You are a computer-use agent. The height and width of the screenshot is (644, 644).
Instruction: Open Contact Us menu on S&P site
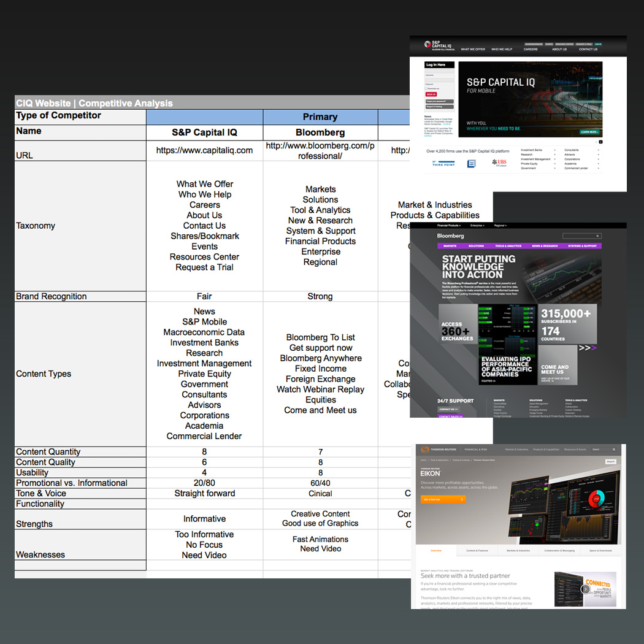(588, 49)
